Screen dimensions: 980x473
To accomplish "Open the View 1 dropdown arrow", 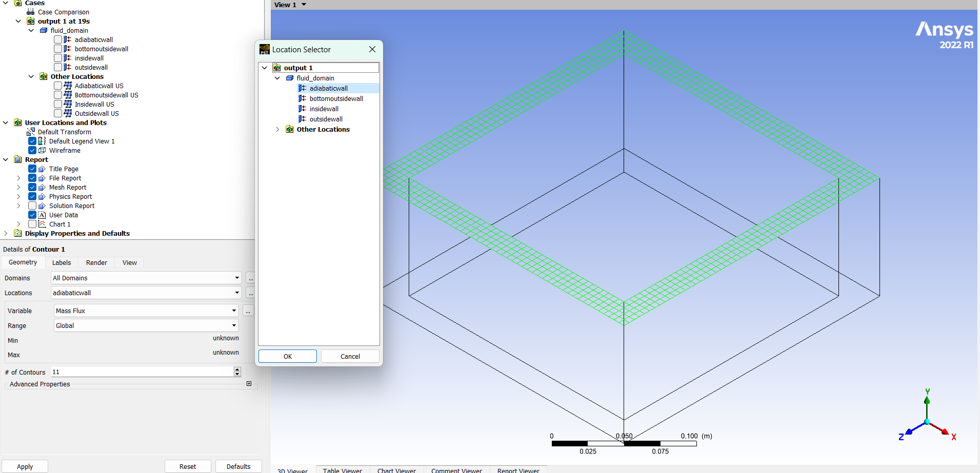I will (x=304, y=5).
